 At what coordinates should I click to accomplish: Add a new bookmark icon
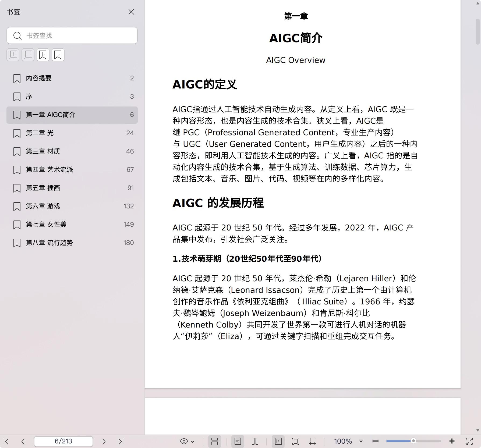tap(43, 55)
